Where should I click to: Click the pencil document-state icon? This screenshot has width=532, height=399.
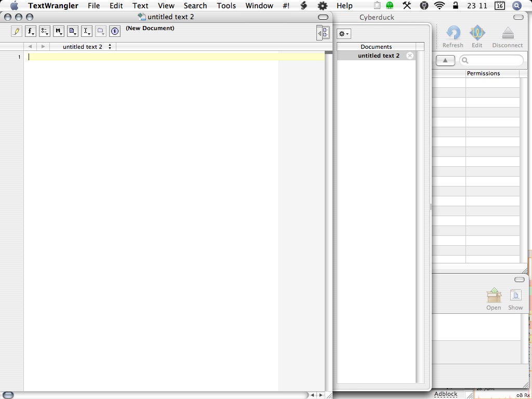[x=16, y=31]
